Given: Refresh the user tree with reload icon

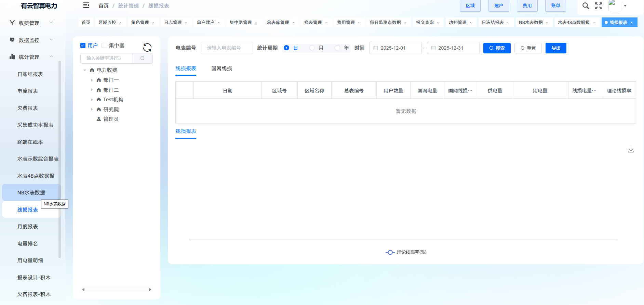Looking at the screenshot, I should coord(147,47).
